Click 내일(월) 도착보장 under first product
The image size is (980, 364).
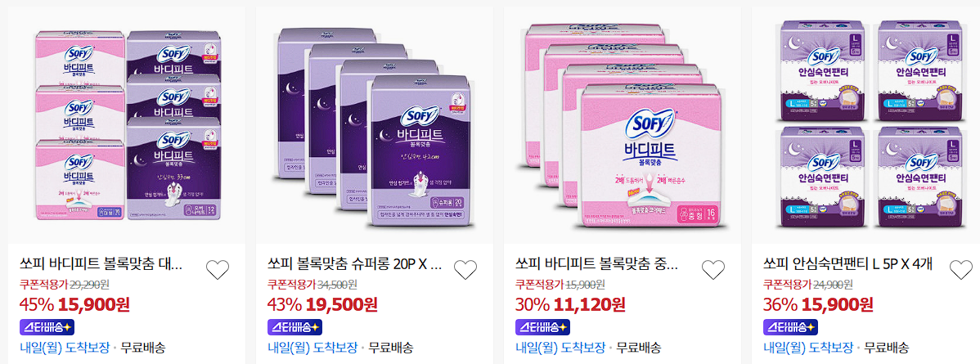(x=65, y=348)
